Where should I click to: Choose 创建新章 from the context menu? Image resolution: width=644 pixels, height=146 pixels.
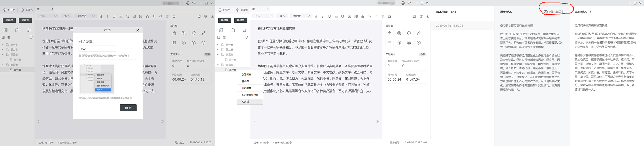click(250, 74)
